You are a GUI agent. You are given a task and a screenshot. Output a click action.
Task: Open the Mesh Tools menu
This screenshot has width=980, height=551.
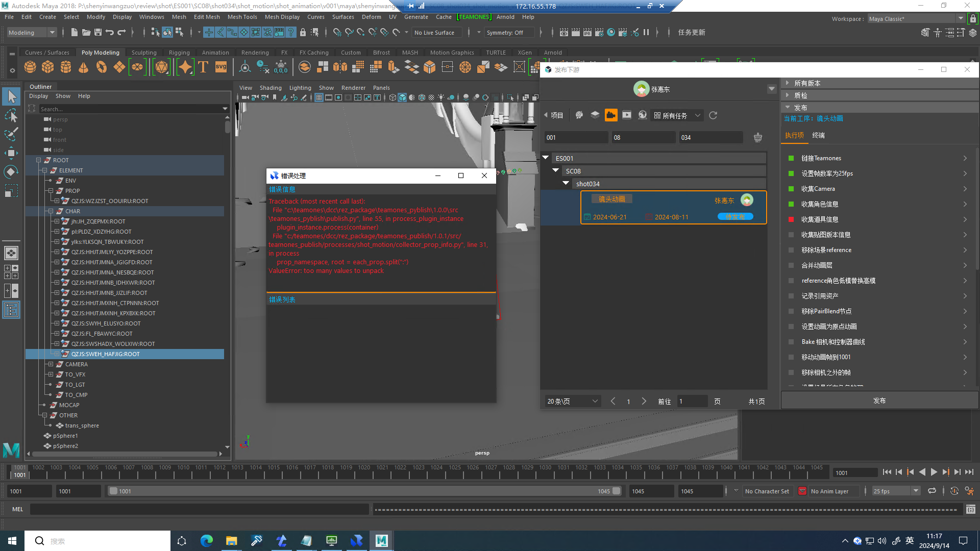(x=242, y=17)
